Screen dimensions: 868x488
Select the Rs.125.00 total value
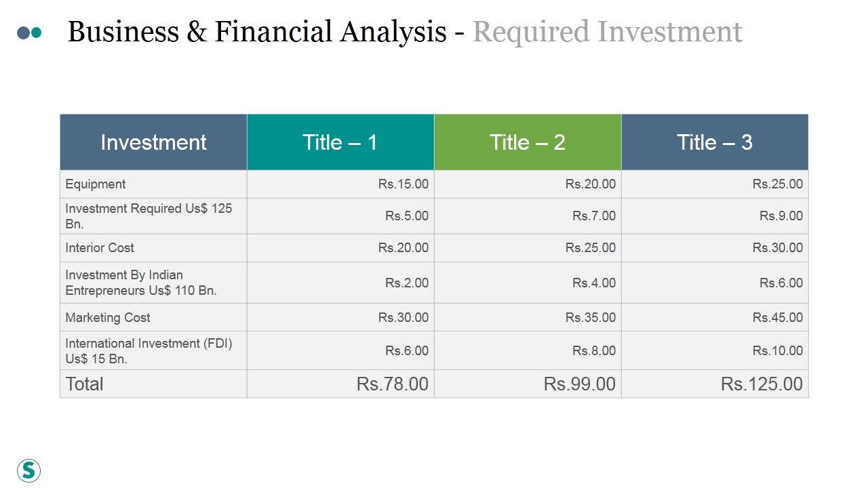(761, 384)
